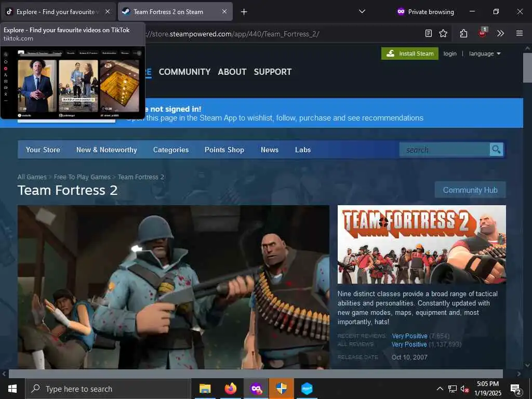Open Firefox from the taskbar
The image size is (532, 399).
click(230, 389)
